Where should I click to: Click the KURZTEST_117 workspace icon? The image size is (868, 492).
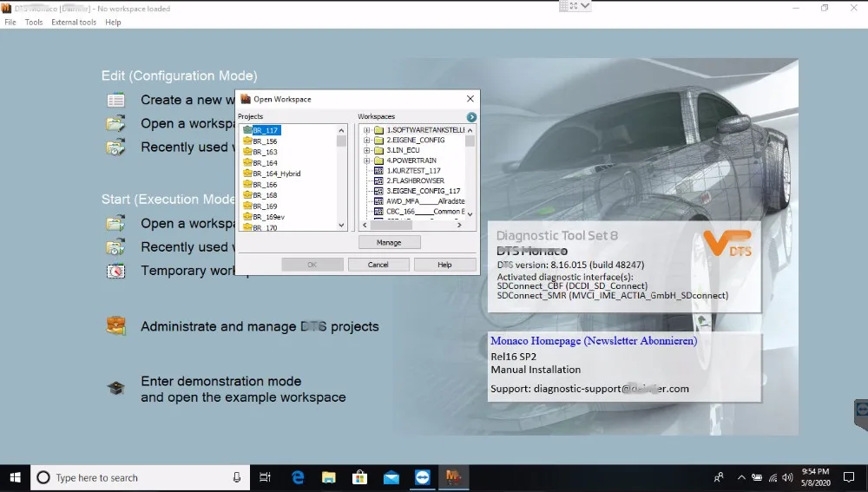click(x=378, y=170)
